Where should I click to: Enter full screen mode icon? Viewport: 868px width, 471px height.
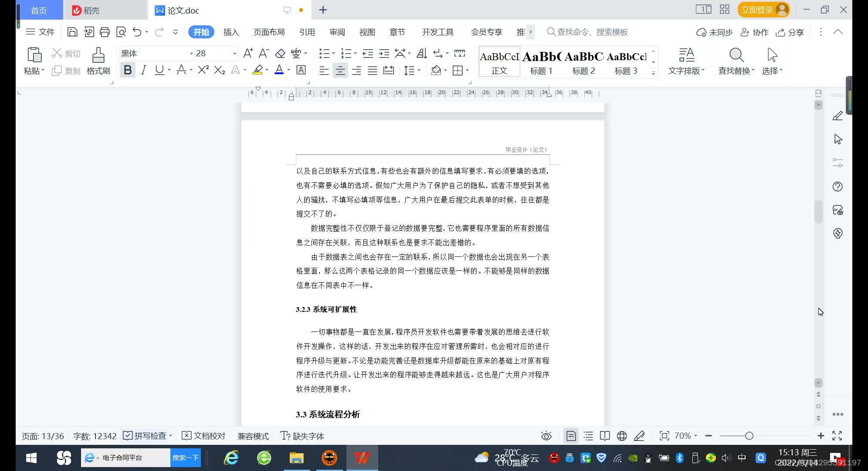[x=837, y=436]
